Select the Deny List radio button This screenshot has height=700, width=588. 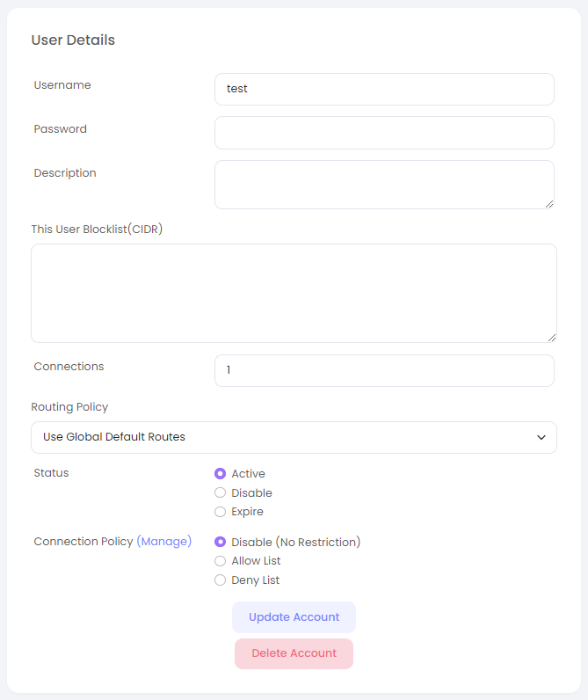coord(221,580)
